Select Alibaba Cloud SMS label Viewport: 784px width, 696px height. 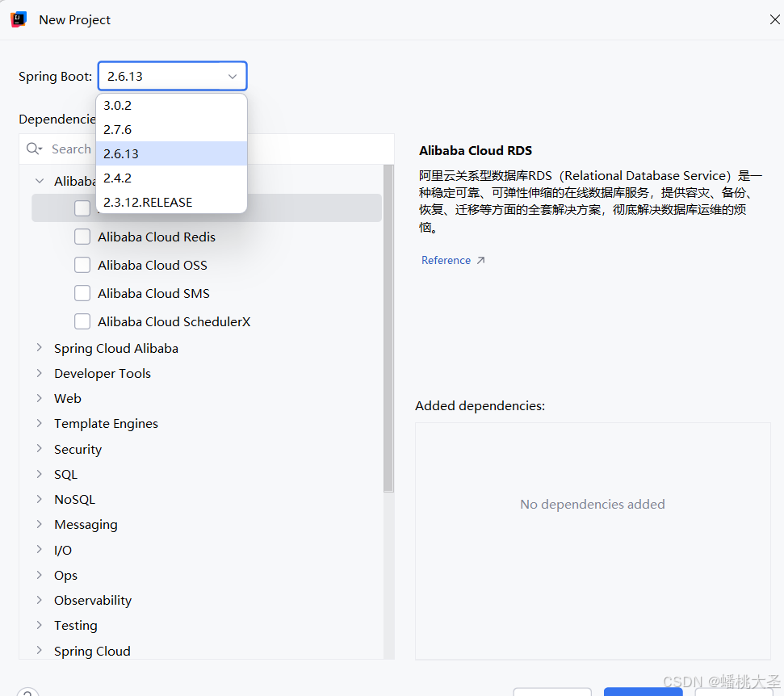(153, 294)
